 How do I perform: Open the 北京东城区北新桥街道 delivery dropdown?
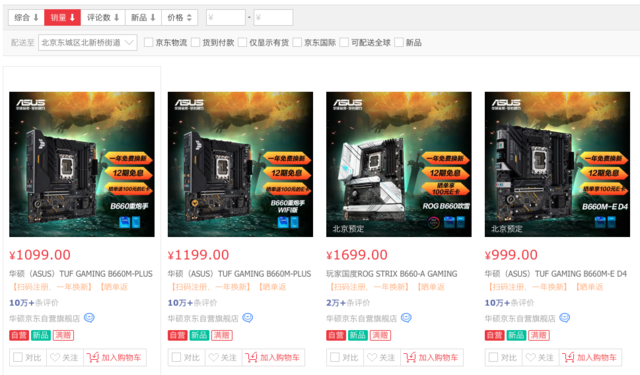(x=87, y=42)
